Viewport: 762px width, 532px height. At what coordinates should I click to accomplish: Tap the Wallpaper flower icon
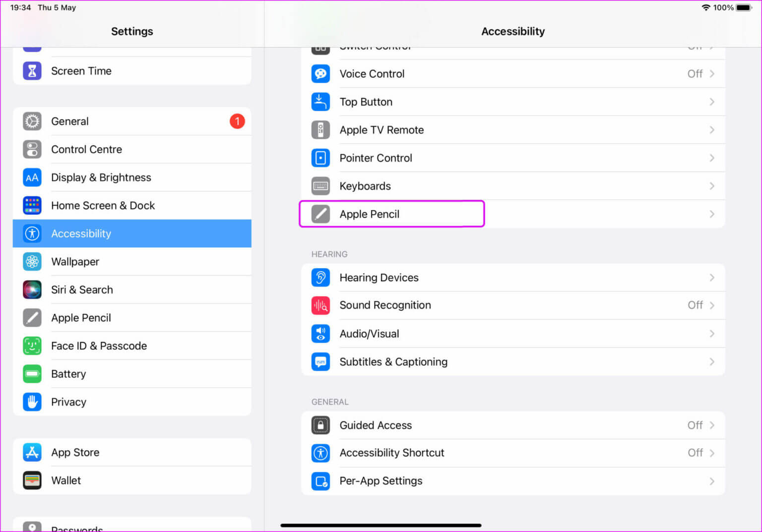click(x=32, y=261)
